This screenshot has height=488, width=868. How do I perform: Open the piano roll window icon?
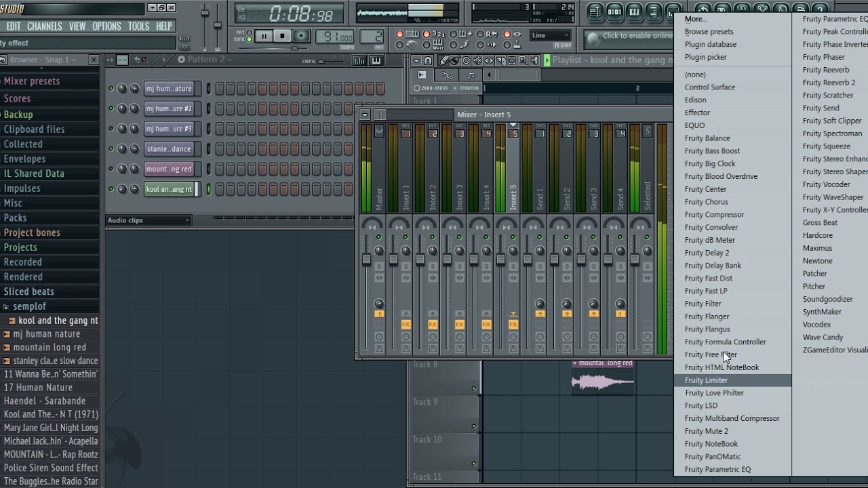pos(634,12)
